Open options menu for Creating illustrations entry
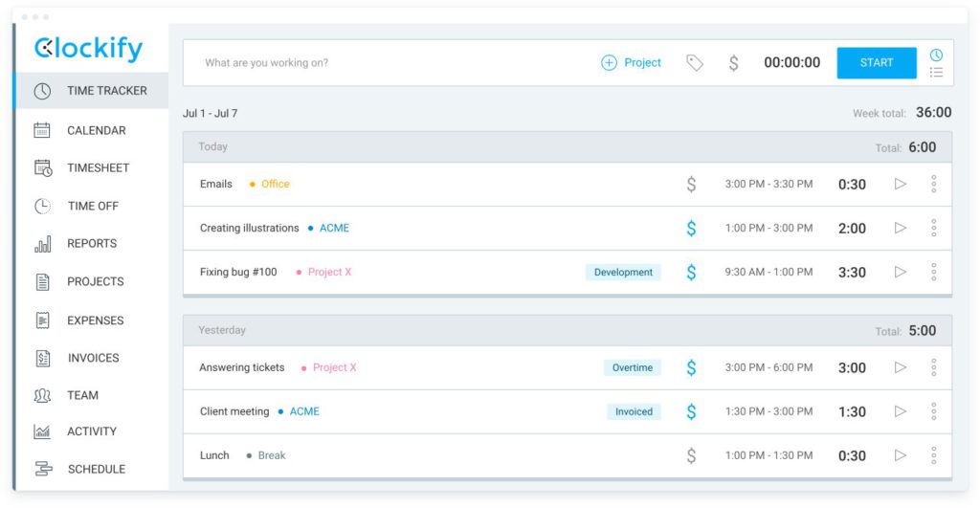 point(933,228)
